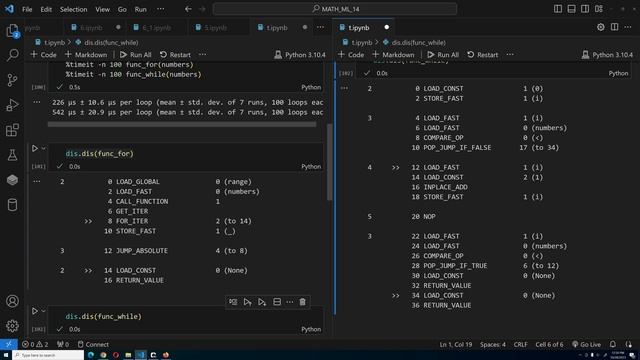The width and height of the screenshot is (640, 360).
Task: Open the Run and Debug view
Action: [12, 105]
